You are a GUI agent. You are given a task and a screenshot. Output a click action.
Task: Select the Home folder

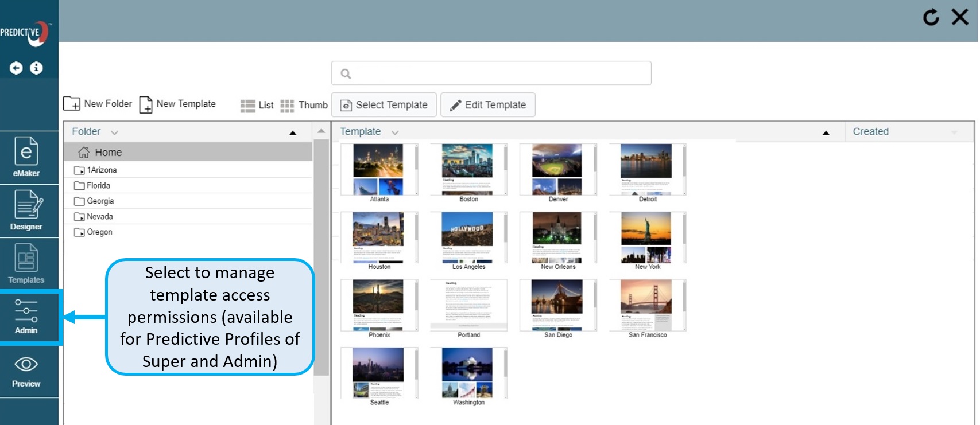(108, 153)
